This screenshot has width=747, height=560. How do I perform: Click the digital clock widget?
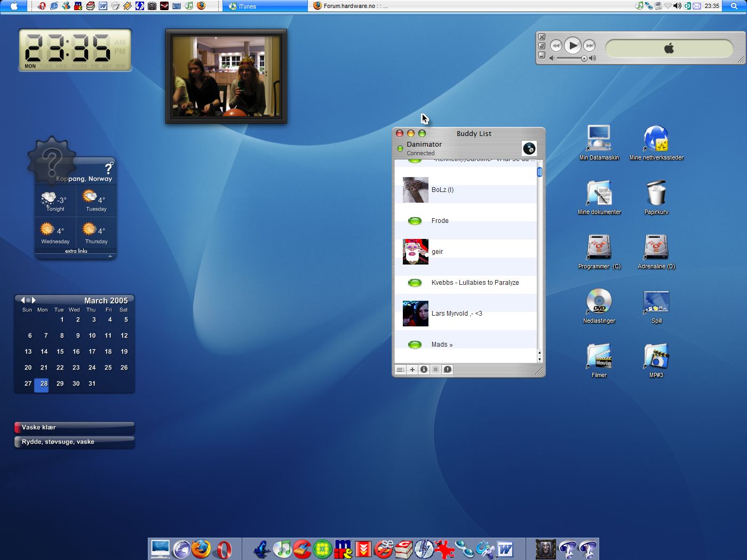point(75,51)
